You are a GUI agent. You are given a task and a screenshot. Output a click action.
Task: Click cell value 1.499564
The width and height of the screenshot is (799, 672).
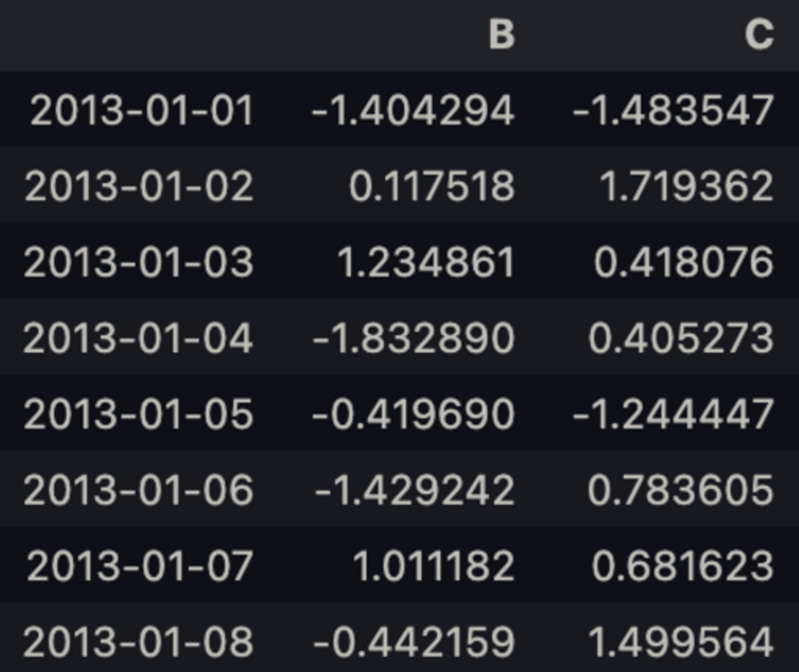681,642
